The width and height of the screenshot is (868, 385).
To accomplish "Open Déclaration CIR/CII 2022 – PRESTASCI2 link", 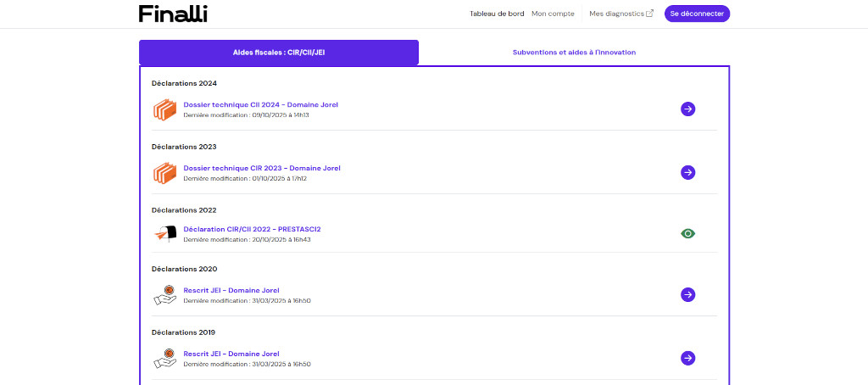I will 252,229.
